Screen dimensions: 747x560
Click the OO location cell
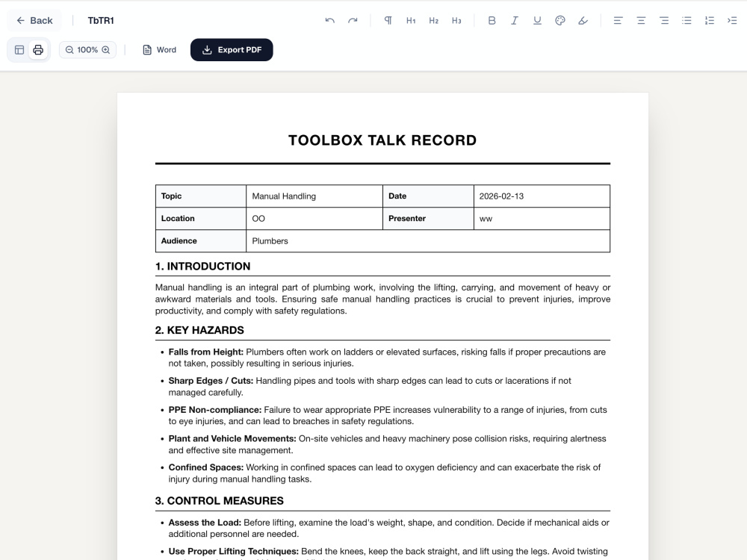pos(314,219)
